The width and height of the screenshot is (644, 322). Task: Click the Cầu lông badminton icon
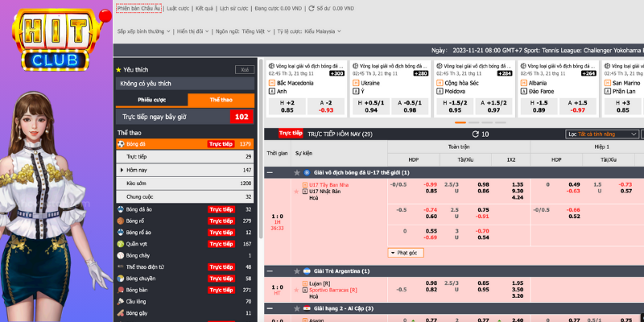tap(120, 301)
